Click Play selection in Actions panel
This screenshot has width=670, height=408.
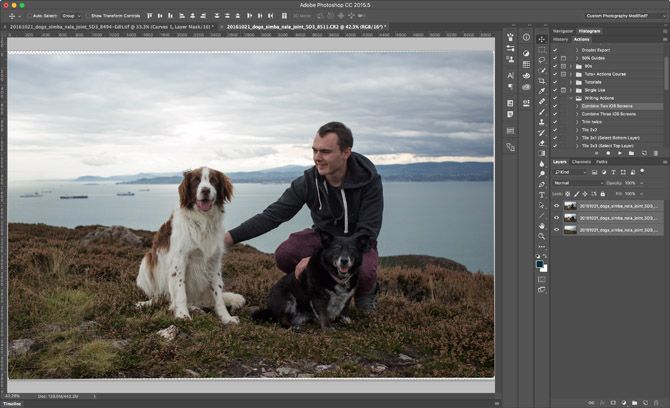pos(620,153)
